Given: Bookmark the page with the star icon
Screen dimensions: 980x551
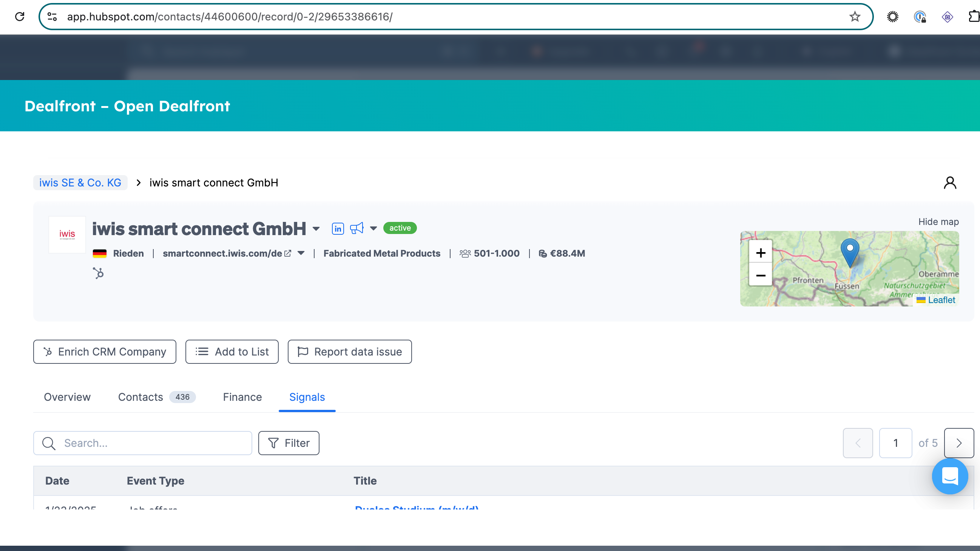Looking at the screenshot, I should tap(854, 16).
